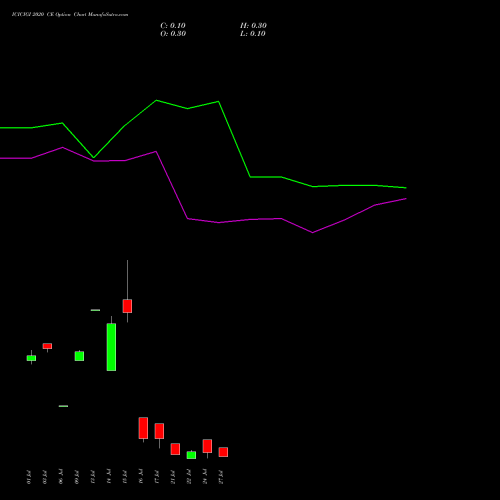
Task: Click the low value "L: 0.10"
Action: pos(253,34)
